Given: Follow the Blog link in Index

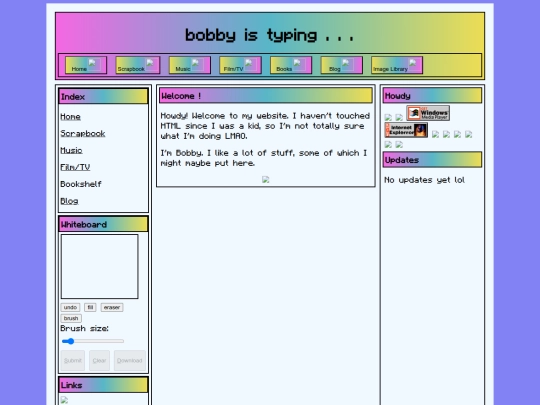Looking at the screenshot, I should pyautogui.click(x=69, y=201).
